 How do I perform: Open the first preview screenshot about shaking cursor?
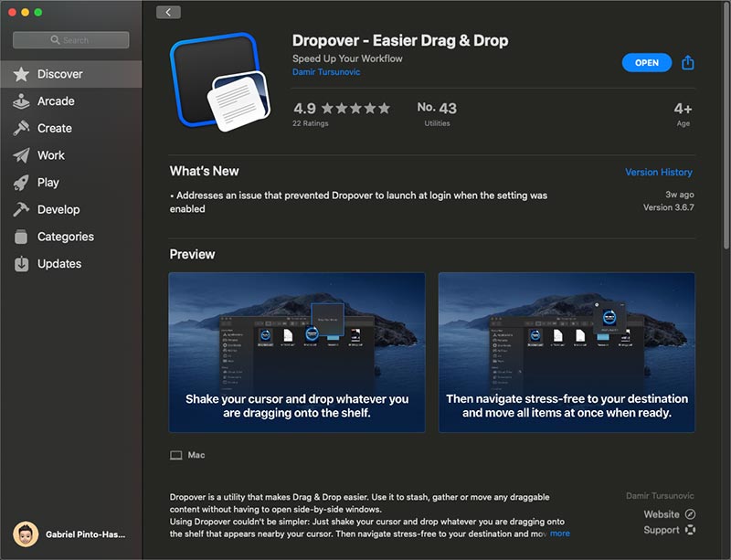tap(297, 352)
